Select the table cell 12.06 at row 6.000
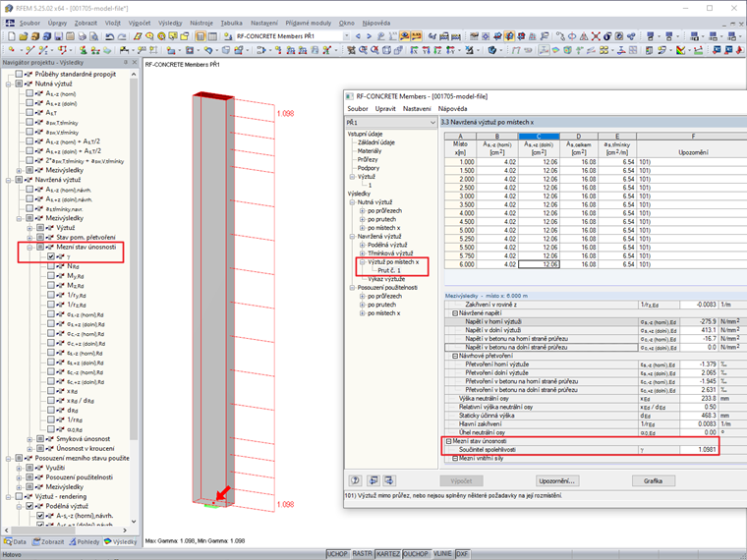This screenshot has width=747, height=560. tap(539, 264)
